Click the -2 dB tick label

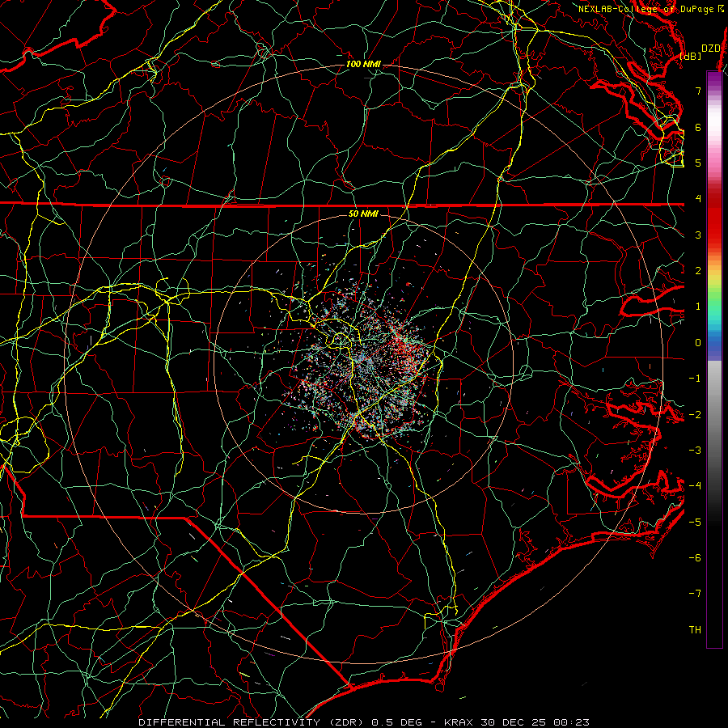click(x=695, y=415)
